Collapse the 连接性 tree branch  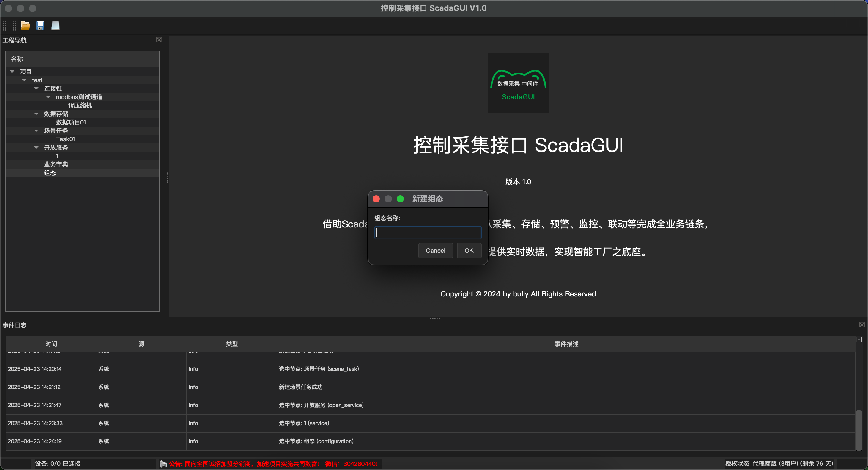coord(36,88)
